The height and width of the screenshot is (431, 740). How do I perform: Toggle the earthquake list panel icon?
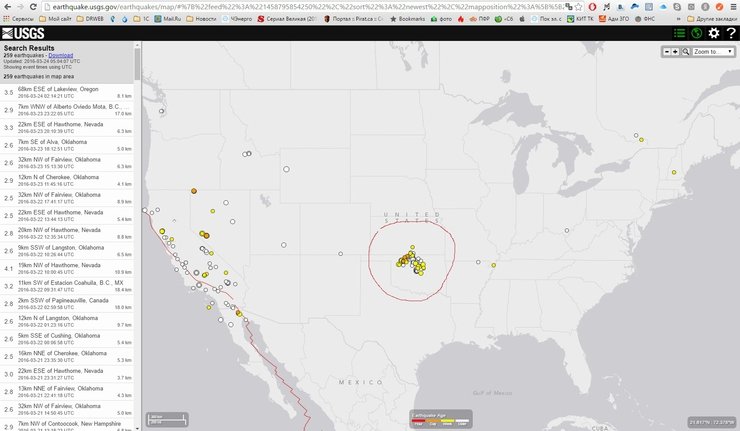point(680,33)
